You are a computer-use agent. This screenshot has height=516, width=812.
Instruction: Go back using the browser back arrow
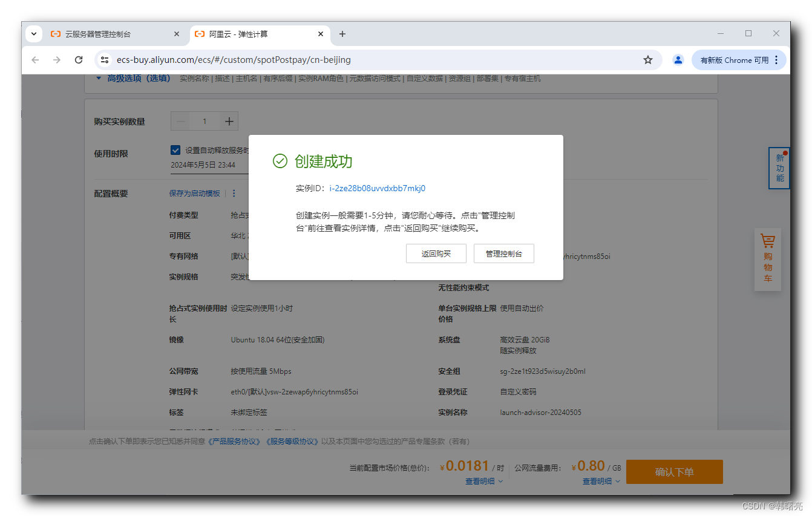point(34,59)
